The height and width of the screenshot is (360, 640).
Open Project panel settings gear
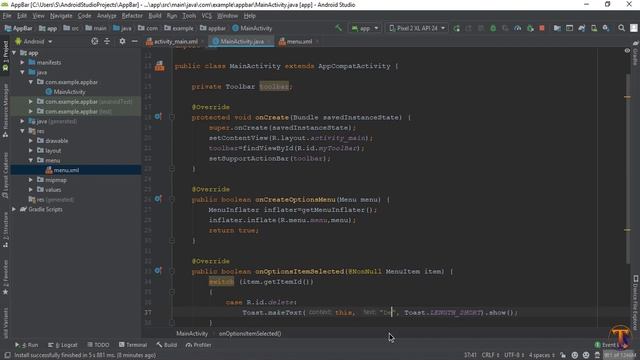click(x=122, y=41)
